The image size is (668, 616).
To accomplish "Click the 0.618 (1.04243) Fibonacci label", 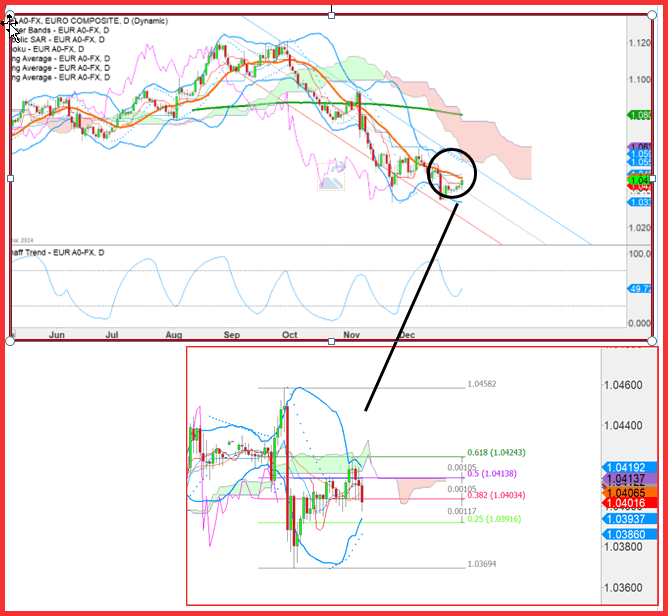I will pos(496,452).
